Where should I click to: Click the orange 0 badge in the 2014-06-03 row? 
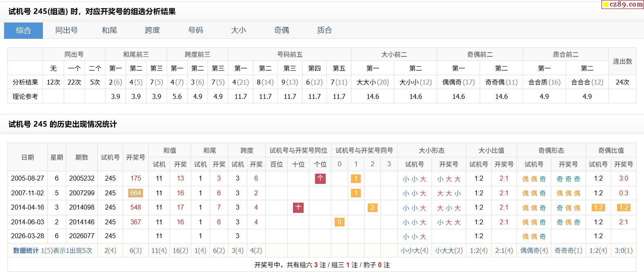[339, 222]
